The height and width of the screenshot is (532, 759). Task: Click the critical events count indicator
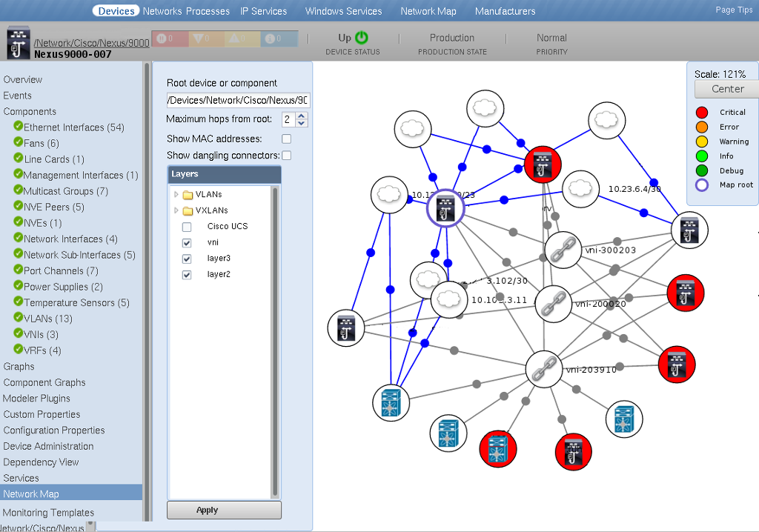tap(170, 39)
